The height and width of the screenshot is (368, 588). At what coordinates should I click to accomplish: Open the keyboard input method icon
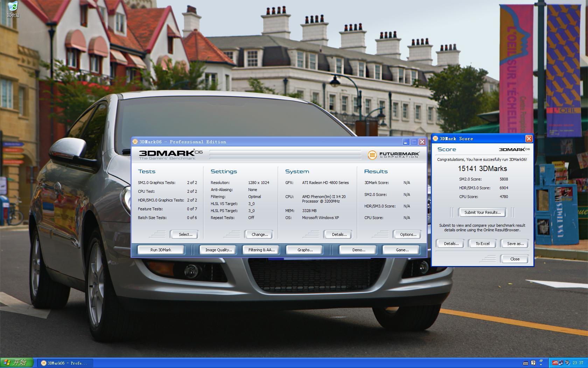click(525, 363)
